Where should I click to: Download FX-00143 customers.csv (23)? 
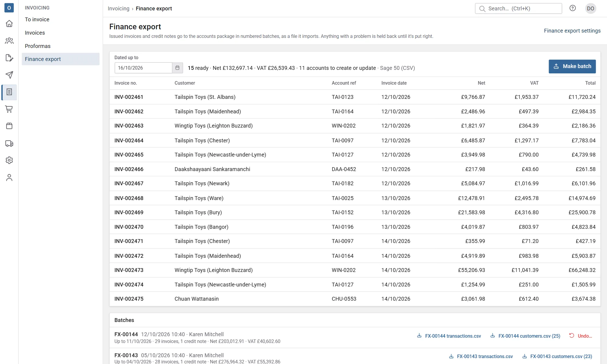coord(557,356)
